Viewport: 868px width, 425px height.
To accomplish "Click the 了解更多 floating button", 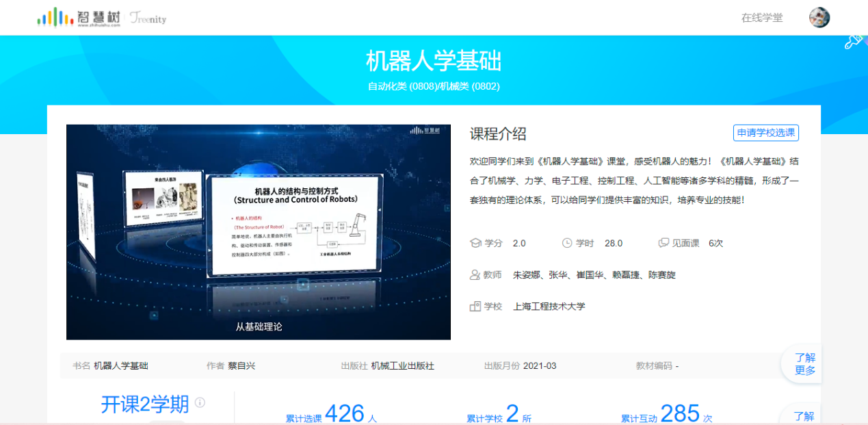I will (x=804, y=364).
